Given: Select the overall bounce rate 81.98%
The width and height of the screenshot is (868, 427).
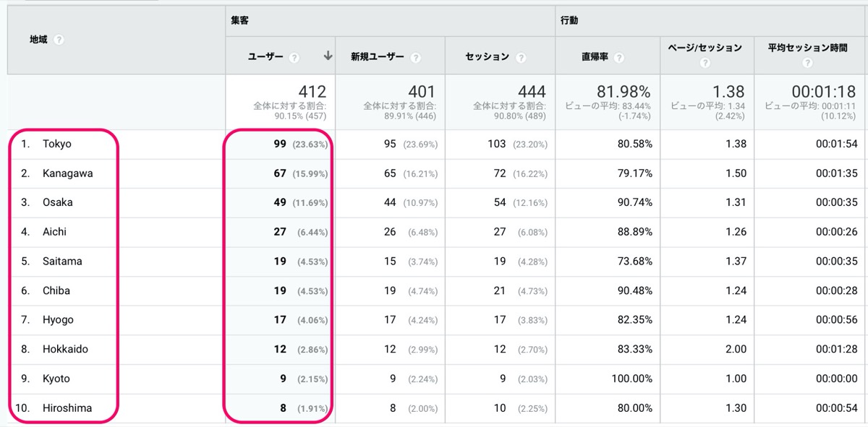Looking at the screenshot, I should click(x=624, y=92).
